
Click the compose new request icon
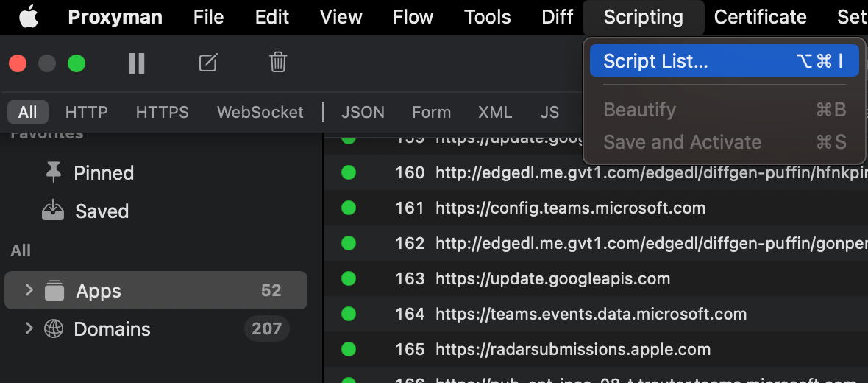tap(208, 63)
